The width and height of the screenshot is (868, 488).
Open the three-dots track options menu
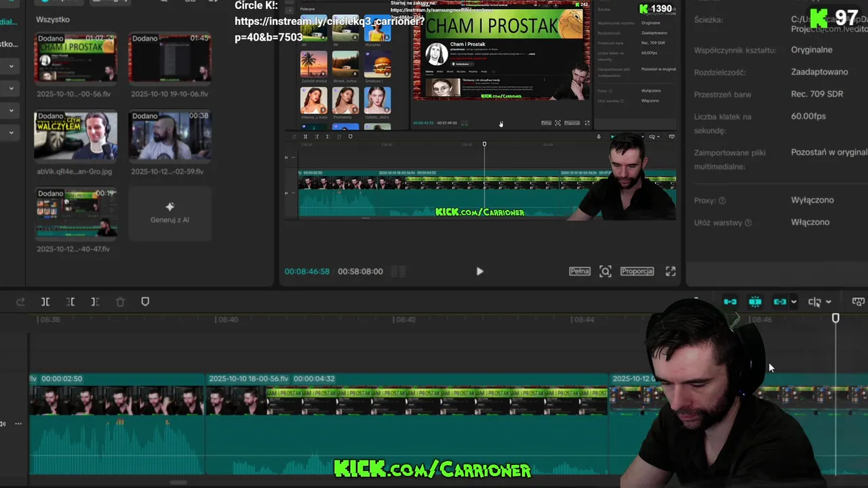pos(18,424)
